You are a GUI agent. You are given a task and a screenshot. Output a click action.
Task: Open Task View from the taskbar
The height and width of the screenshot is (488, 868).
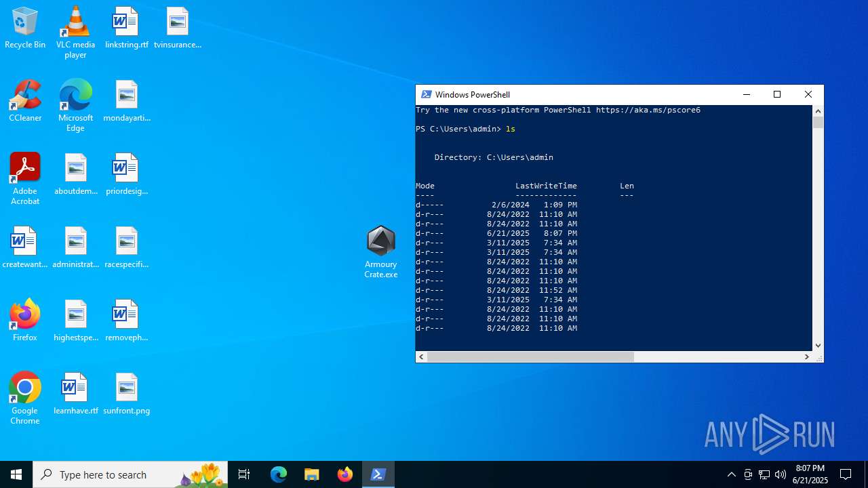tap(244, 474)
